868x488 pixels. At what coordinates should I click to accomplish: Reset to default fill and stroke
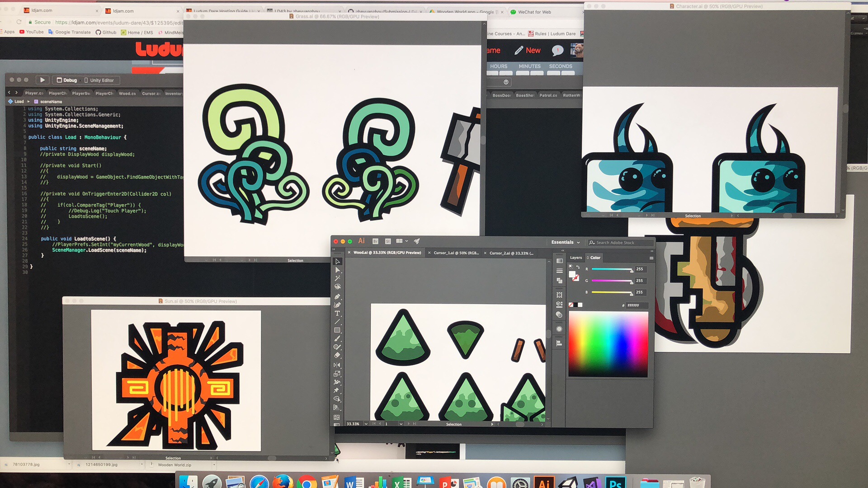pyautogui.click(x=571, y=267)
